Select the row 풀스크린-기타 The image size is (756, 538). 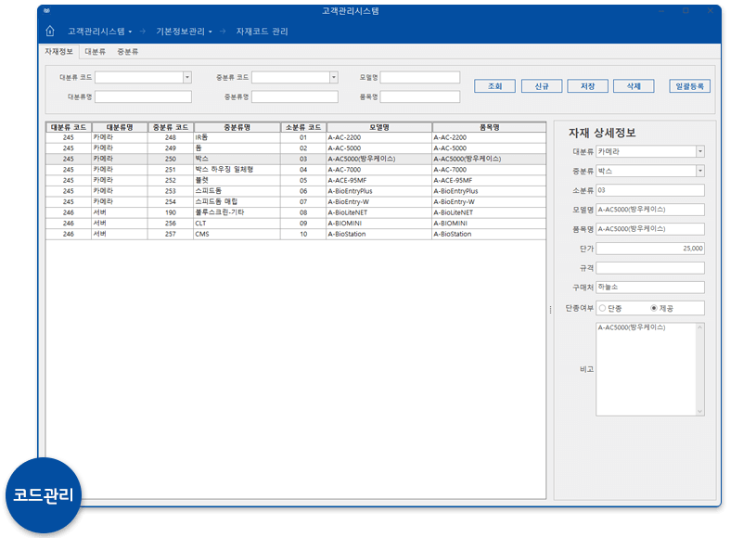click(296, 212)
